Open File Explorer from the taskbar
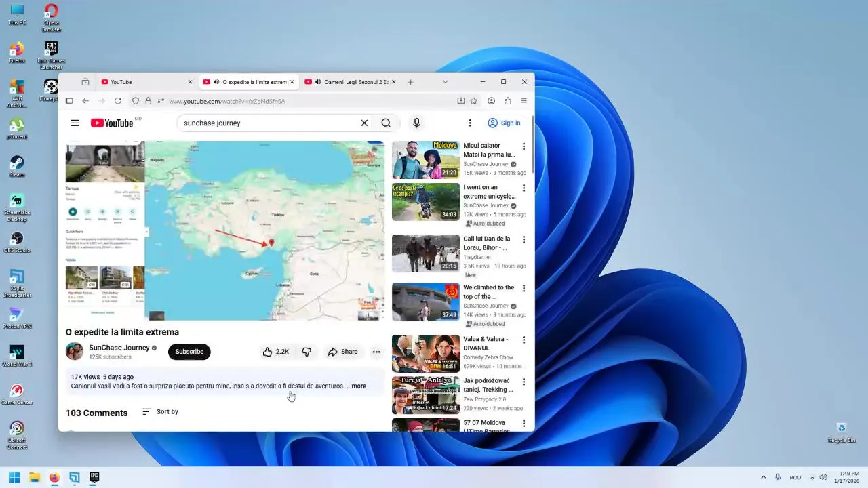Screen dimensions: 868x488 point(35,477)
